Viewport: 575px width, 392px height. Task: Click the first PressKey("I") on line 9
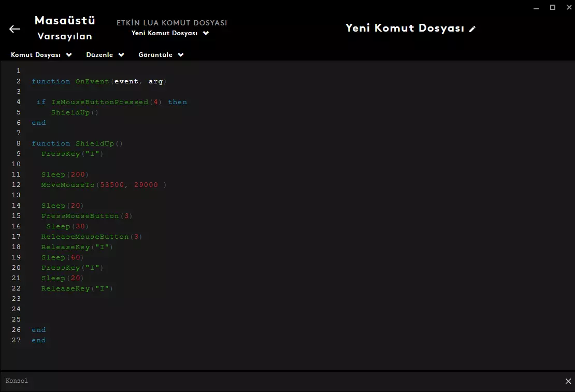tap(72, 154)
